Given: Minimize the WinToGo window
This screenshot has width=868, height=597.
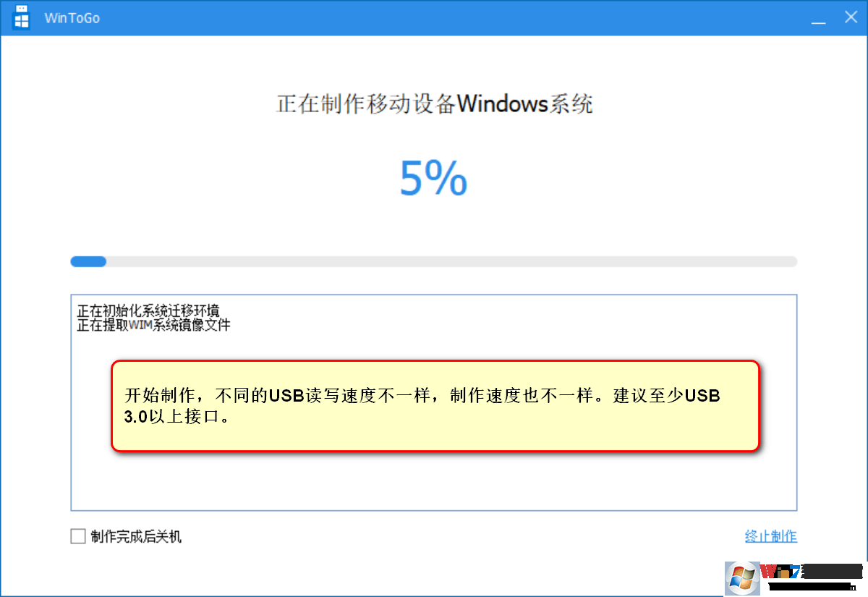Looking at the screenshot, I should coord(819,19).
